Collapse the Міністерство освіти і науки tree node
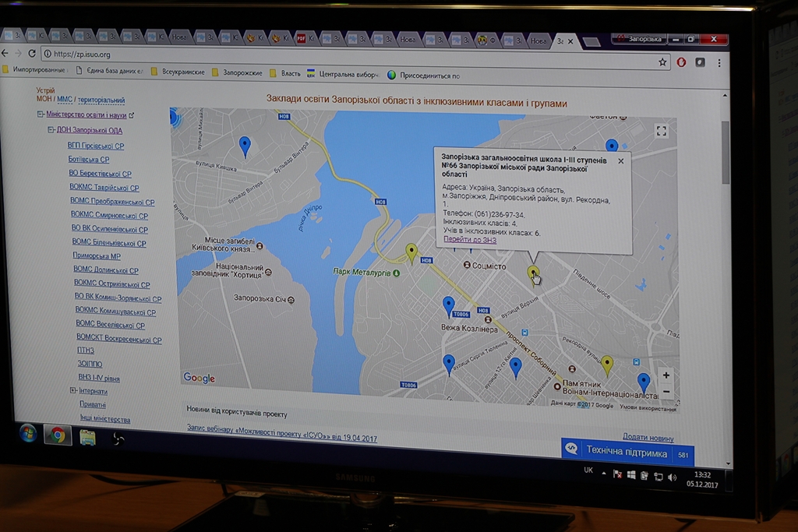Image resolution: width=798 pixels, height=532 pixels. tap(41, 114)
